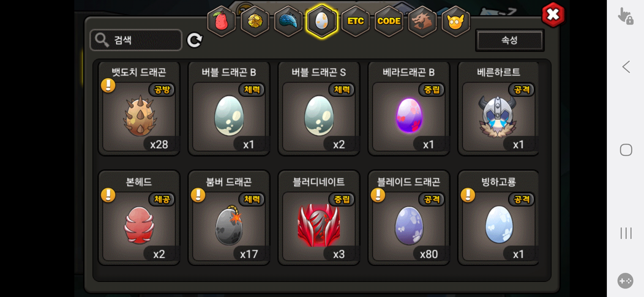Switch to the CODE tab

pyautogui.click(x=389, y=21)
